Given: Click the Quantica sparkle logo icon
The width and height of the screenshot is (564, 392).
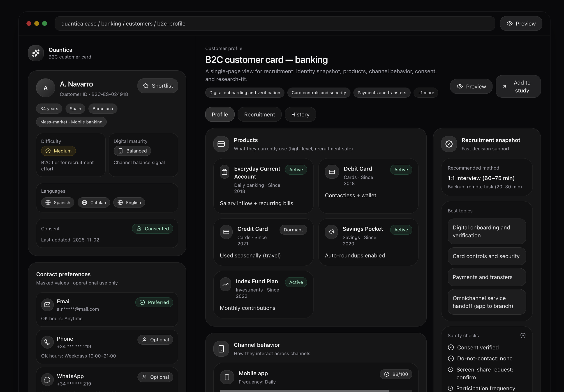Looking at the screenshot, I should click(36, 53).
